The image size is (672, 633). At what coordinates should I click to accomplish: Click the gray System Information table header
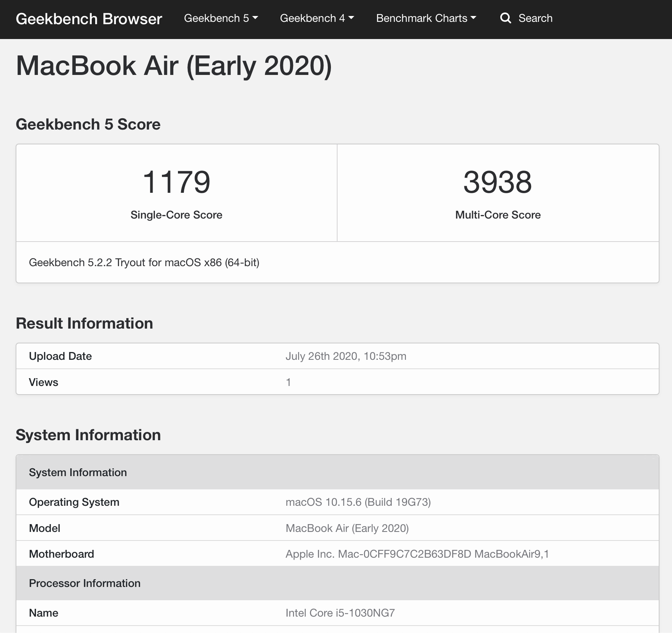point(338,472)
